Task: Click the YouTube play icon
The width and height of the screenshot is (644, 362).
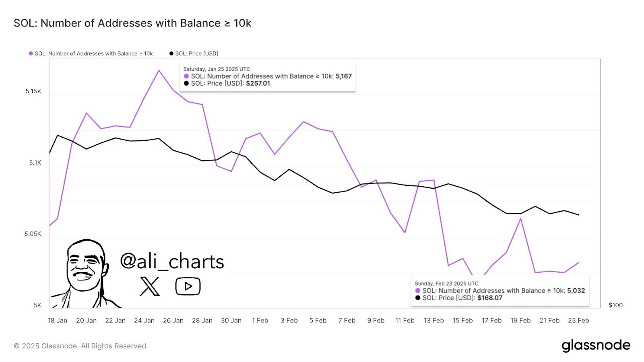Action: pyautogui.click(x=188, y=286)
